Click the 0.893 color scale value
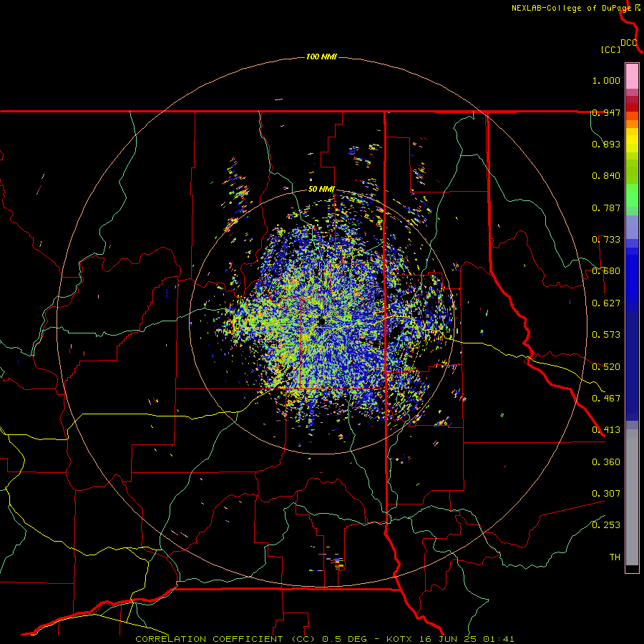Image resolution: width=644 pixels, height=644 pixels. (x=606, y=144)
